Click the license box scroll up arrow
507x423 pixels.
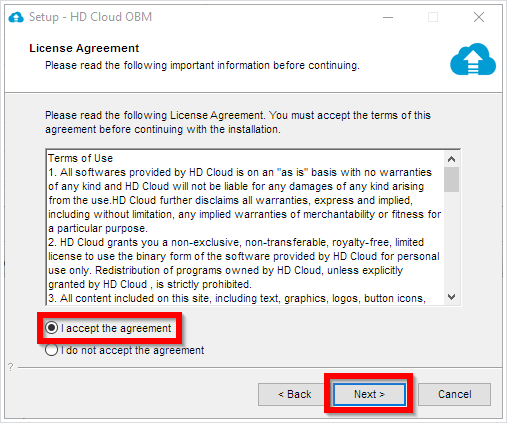pos(451,159)
